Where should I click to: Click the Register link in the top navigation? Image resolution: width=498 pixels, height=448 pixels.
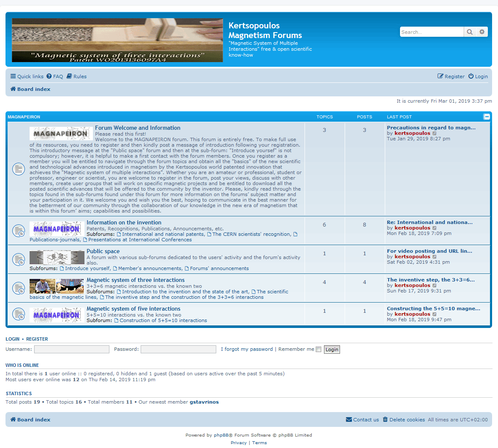(x=451, y=76)
